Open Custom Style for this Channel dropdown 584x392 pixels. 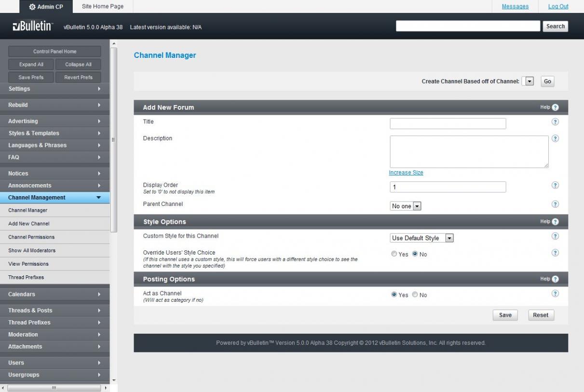click(x=422, y=238)
